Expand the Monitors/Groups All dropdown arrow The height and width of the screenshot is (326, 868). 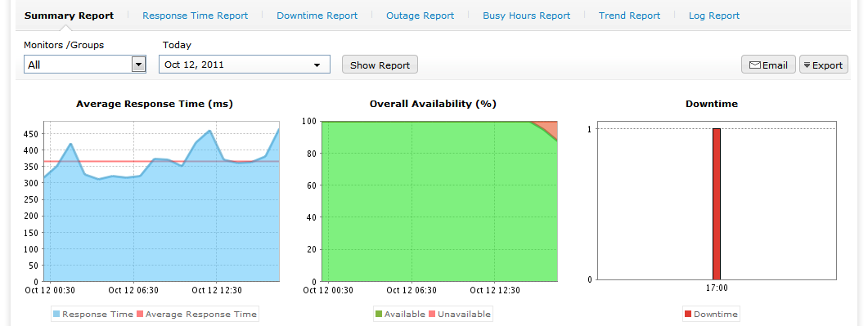click(x=138, y=65)
